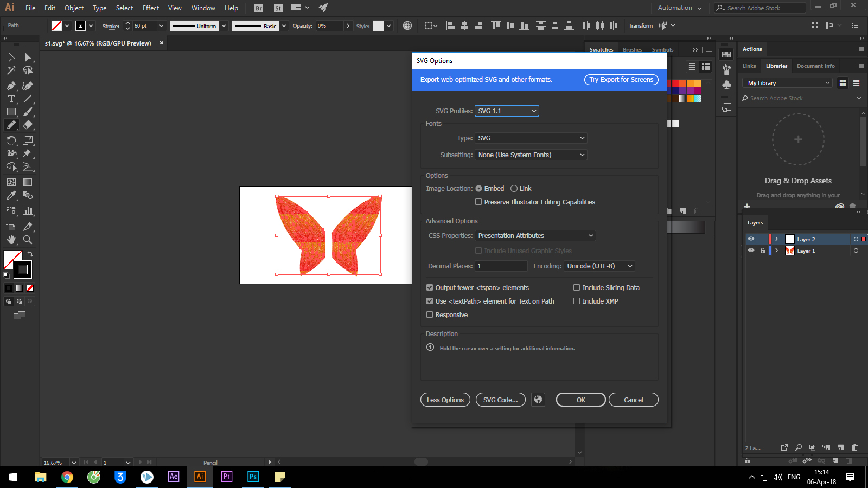The width and height of the screenshot is (868, 488).
Task: Select the Zoom tool
Action: [x=28, y=240]
